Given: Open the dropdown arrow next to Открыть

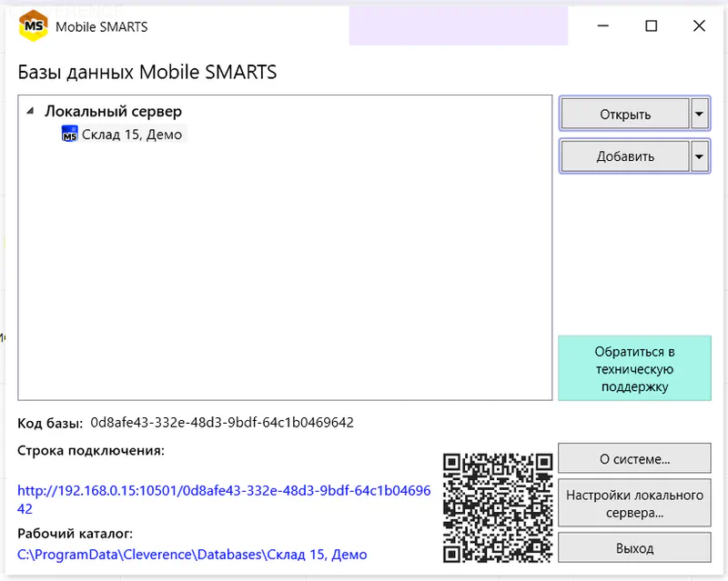Looking at the screenshot, I should click(x=700, y=113).
